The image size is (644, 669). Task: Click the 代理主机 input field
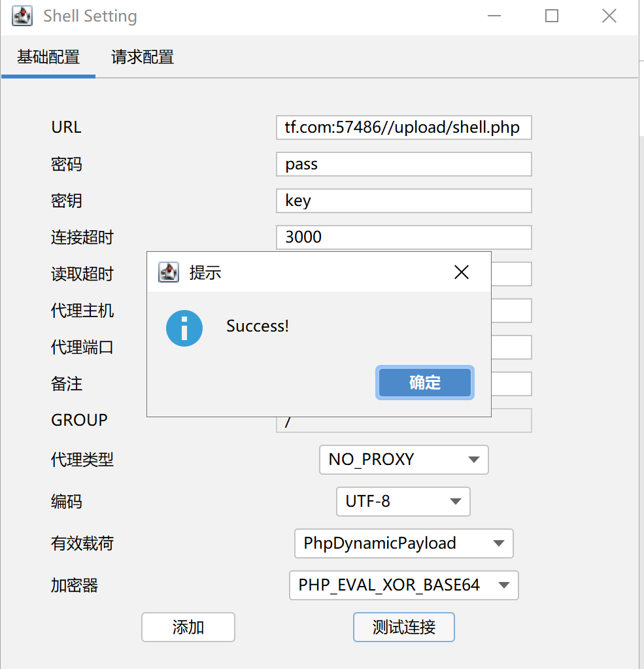click(511, 311)
